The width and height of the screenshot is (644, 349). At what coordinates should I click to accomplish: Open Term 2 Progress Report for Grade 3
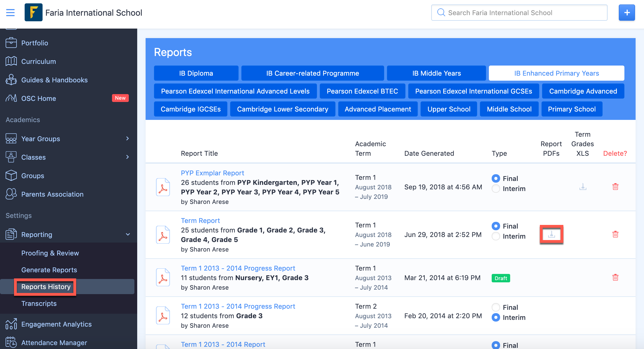click(x=238, y=306)
